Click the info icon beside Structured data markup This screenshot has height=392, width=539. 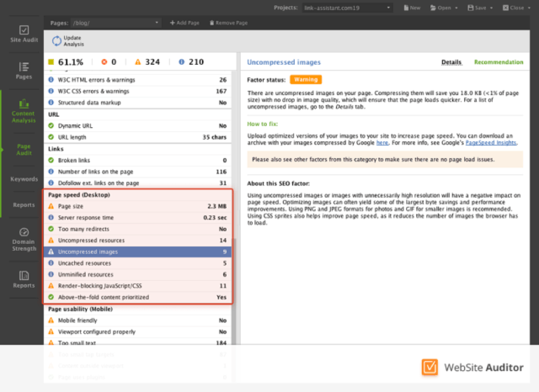click(51, 103)
